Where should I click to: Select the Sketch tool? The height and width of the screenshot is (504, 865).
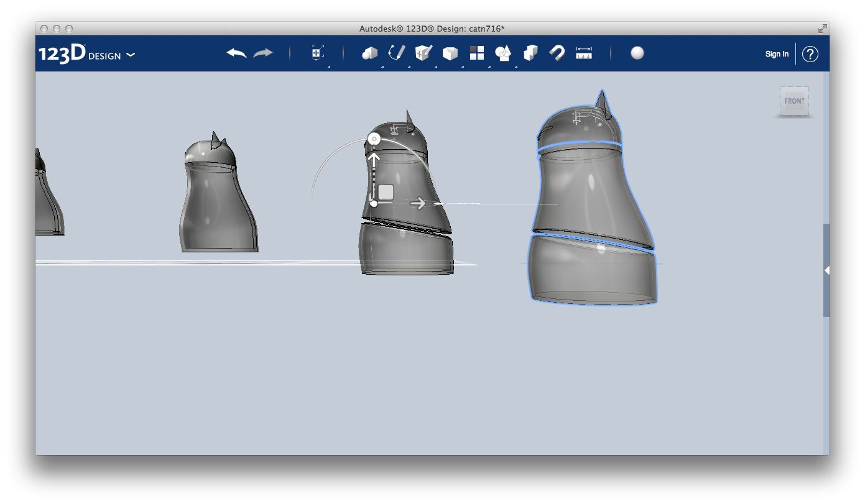(397, 53)
